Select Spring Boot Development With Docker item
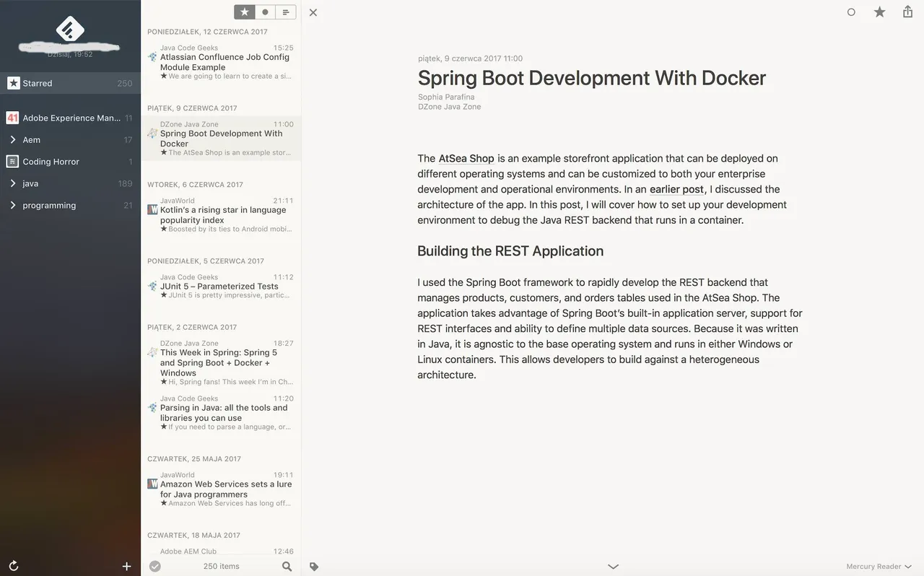Image resolution: width=924 pixels, height=576 pixels. coord(221,139)
